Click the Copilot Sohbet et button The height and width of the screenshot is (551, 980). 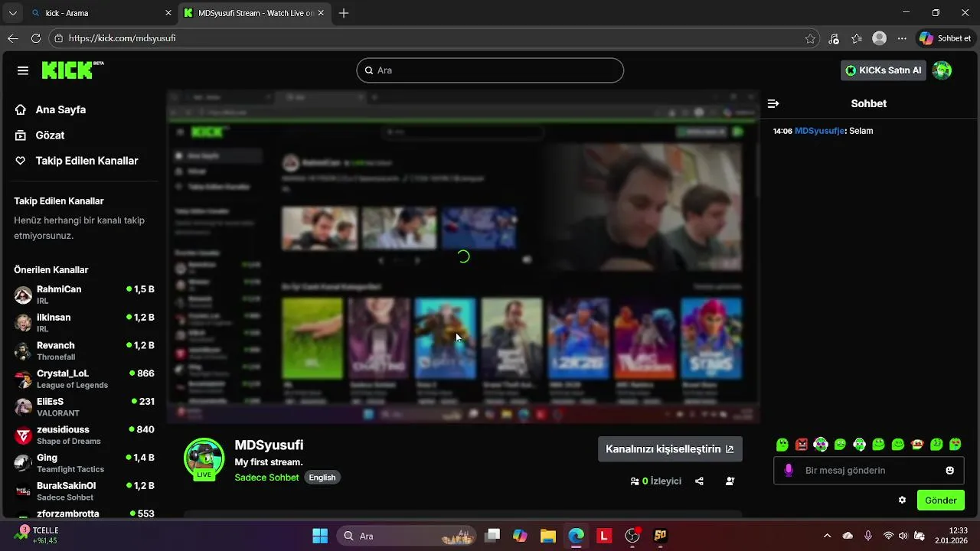coord(946,38)
